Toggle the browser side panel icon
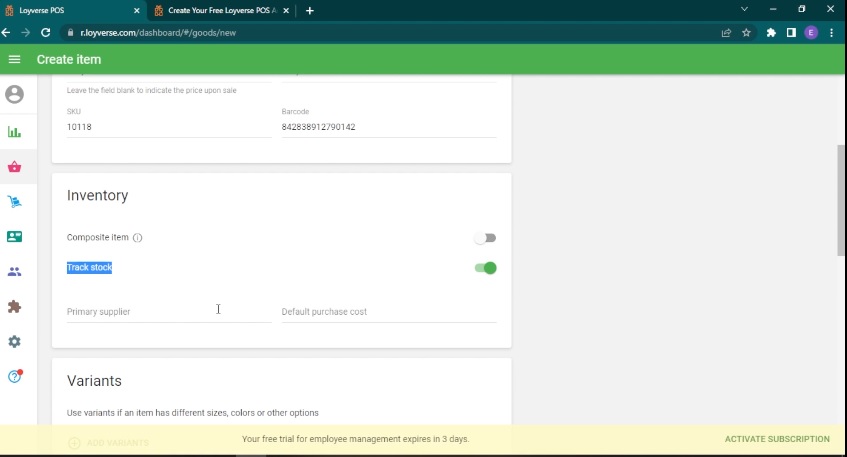This screenshot has width=847, height=457. tap(791, 33)
